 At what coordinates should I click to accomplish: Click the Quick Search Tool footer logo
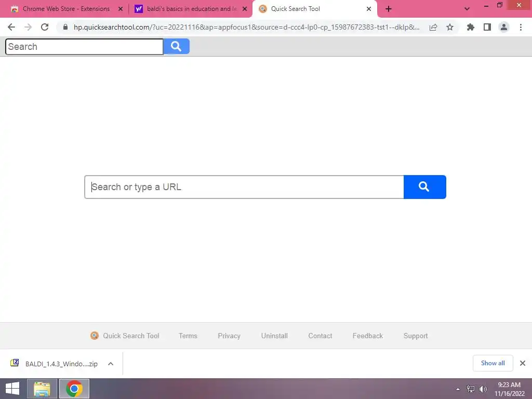(x=95, y=336)
